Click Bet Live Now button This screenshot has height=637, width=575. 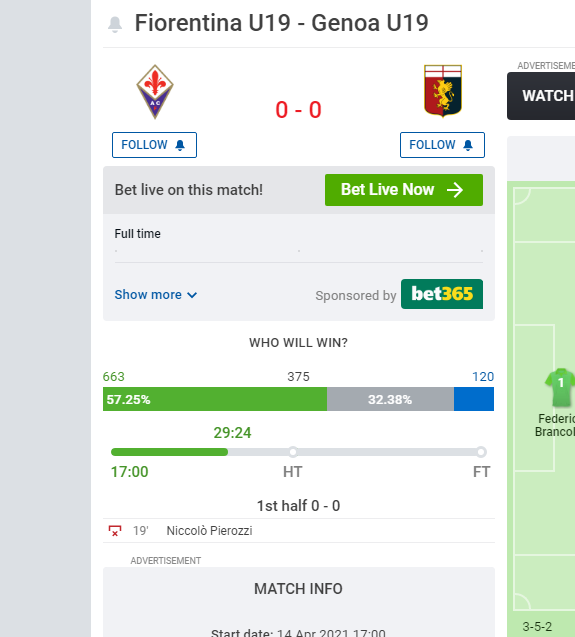tap(404, 190)
